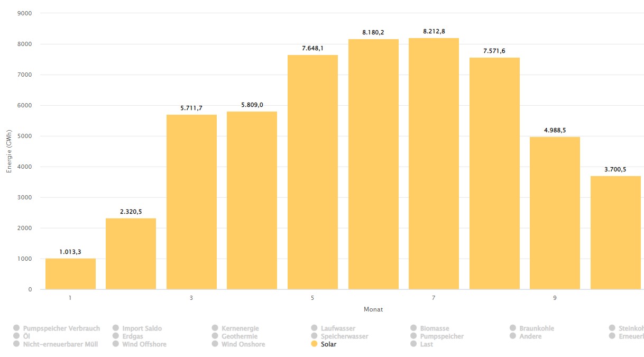The width and height of the screenshot is (644, 357).
Task: Select the tallest bar labeled 8.212,8
Action: pyautogui.click(x=434, y=164)
